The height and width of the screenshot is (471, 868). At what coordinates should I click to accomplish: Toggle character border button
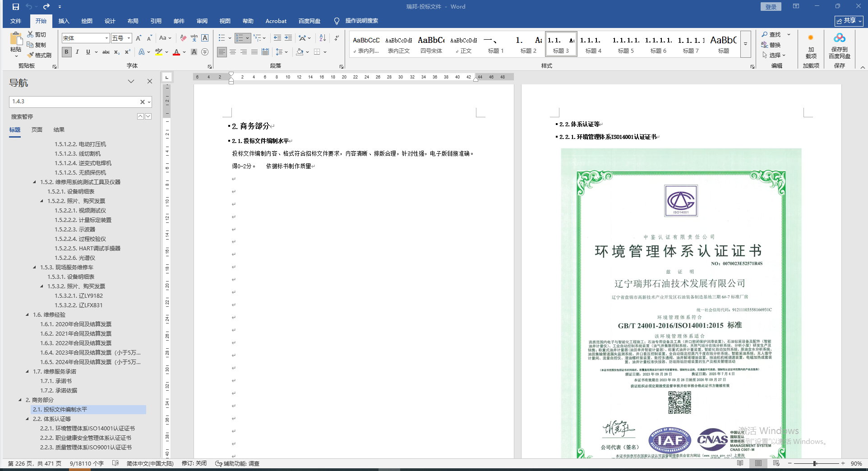tap(205, 38)
